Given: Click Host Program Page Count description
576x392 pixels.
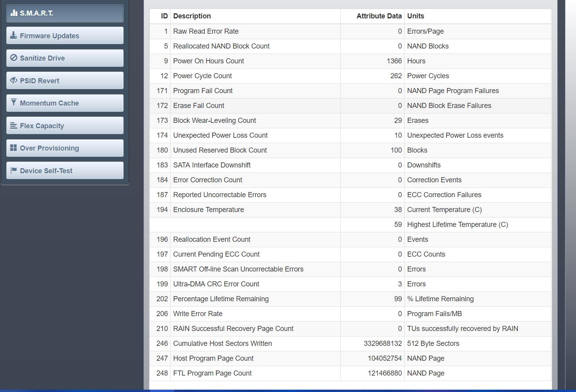Looking at the screenshot, I should (213, 358).
